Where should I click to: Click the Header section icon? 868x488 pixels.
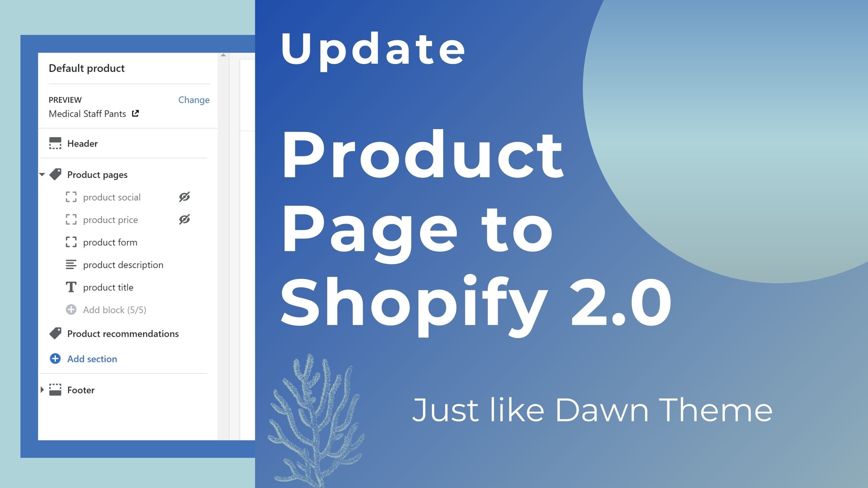(x=56, y=143)
